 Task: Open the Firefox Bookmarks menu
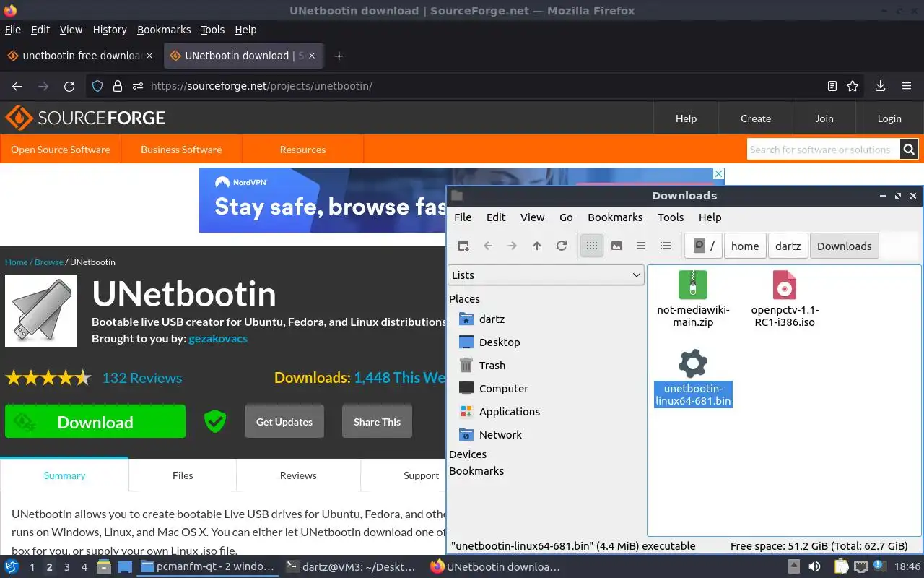(x=164, y=30)
